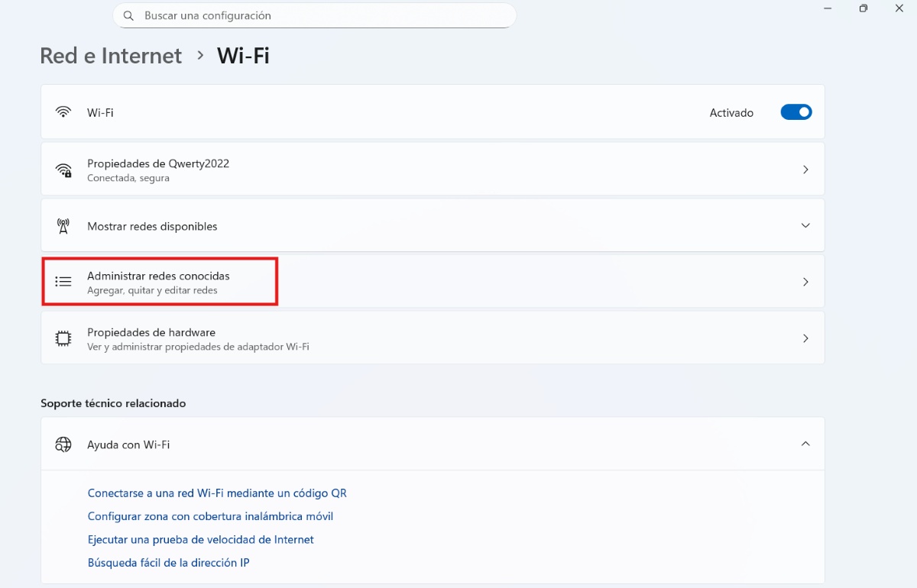Open Propiedades de hardware via its arrow icon
Image resolution: width=917 pixels, height=588 pixels.
click(x=805, y=338)
